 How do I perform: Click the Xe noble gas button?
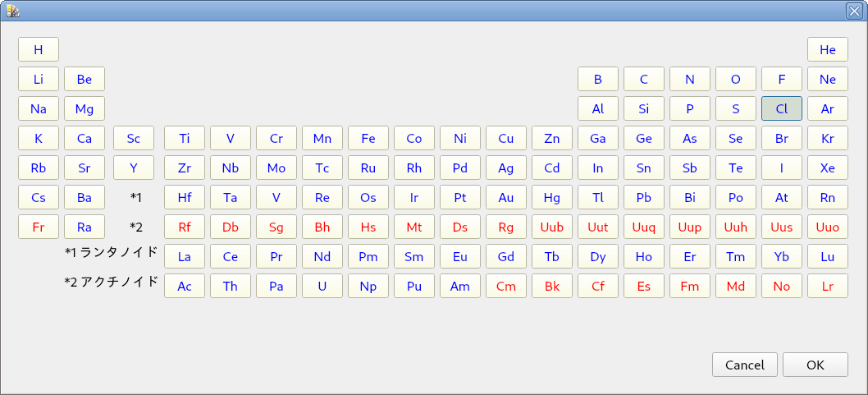[827, 168]
